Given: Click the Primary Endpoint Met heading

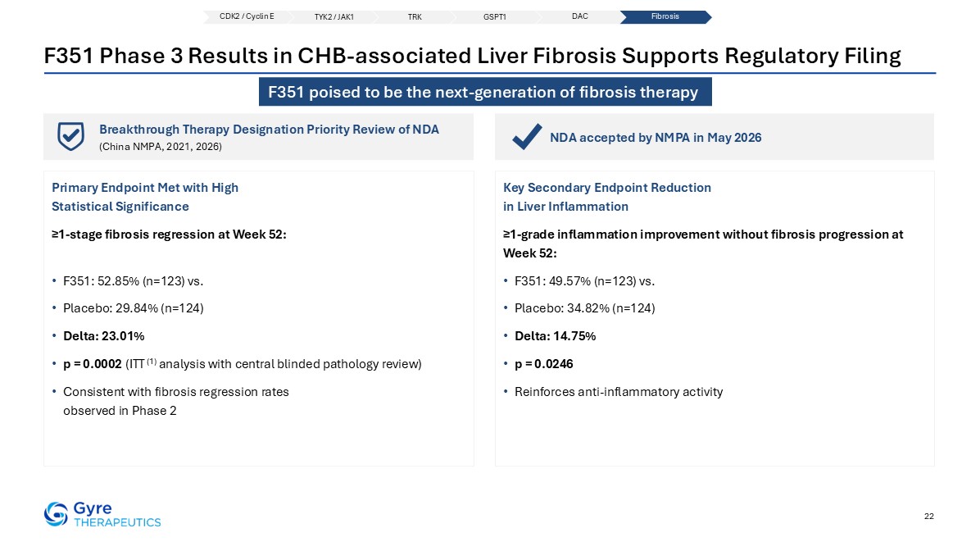Looking at the screenshot, I should 145,197.
